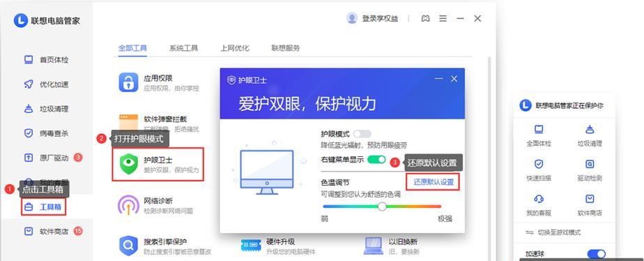Toggle the 护眼模式 switch on
This screenshot has height=261, width=644.
coord(362,134)
